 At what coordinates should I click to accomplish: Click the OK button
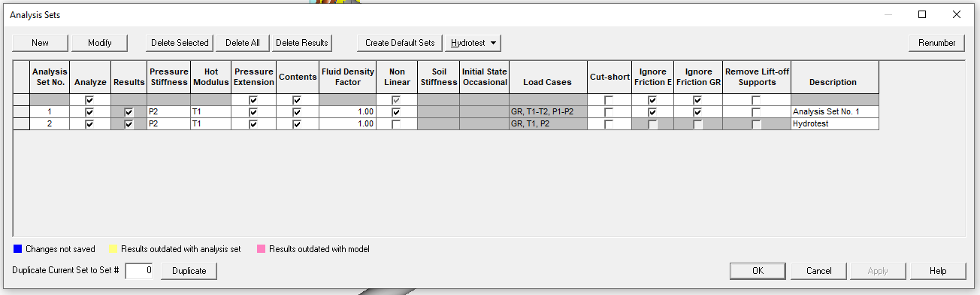coord(758,270)
